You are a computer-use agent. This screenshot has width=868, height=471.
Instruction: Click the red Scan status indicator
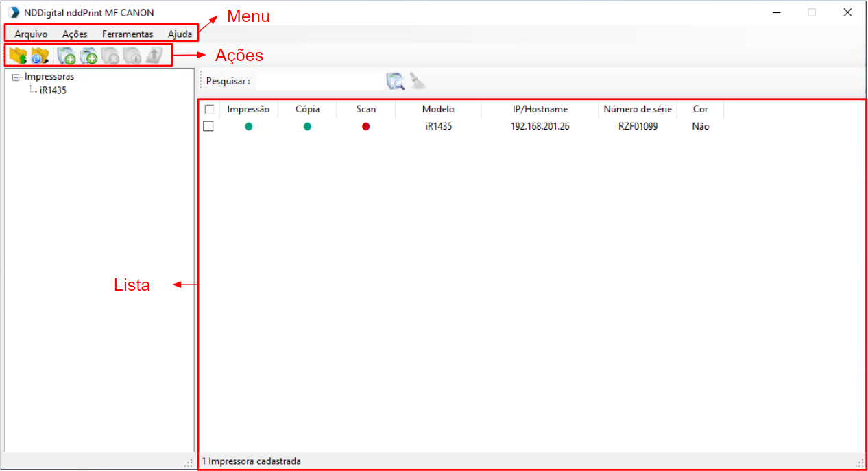click(x=366, y=127)
